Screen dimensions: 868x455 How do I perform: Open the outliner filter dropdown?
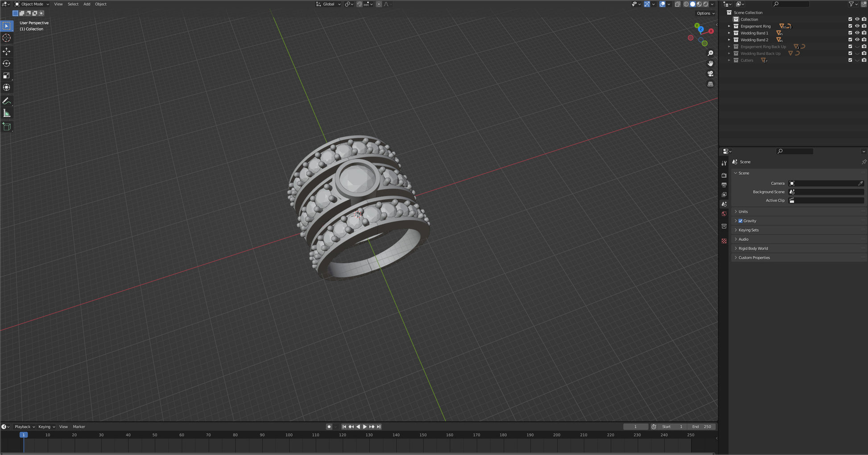tap(853, 4)
